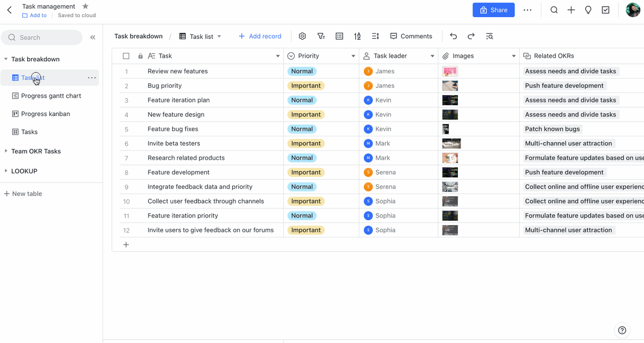Open find in table search icon
The width and height of the screenshot is (644, 343).
click(490, 36)
